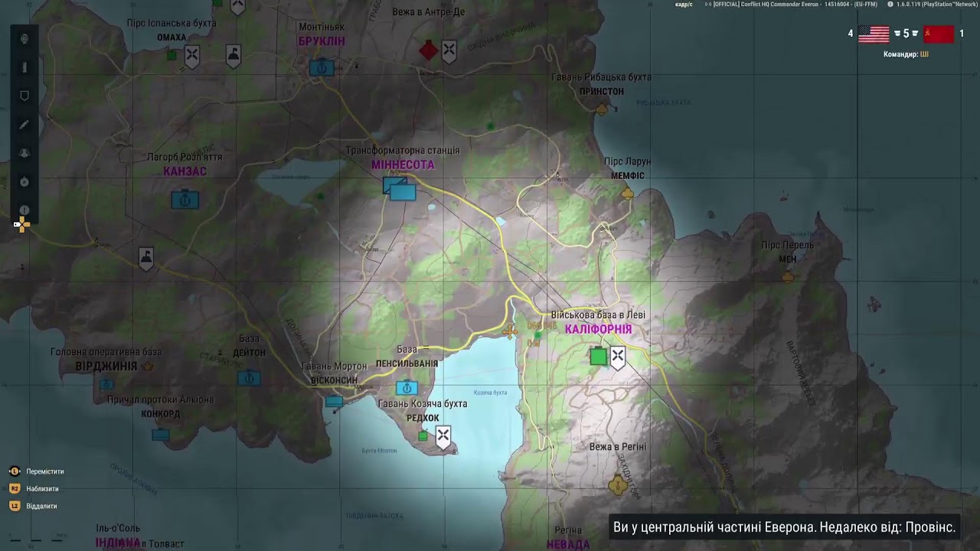Click the location notification about Еверон
The height and width of the screenshot is (551, 980).
pyautogui.click(x=785, y=527)
